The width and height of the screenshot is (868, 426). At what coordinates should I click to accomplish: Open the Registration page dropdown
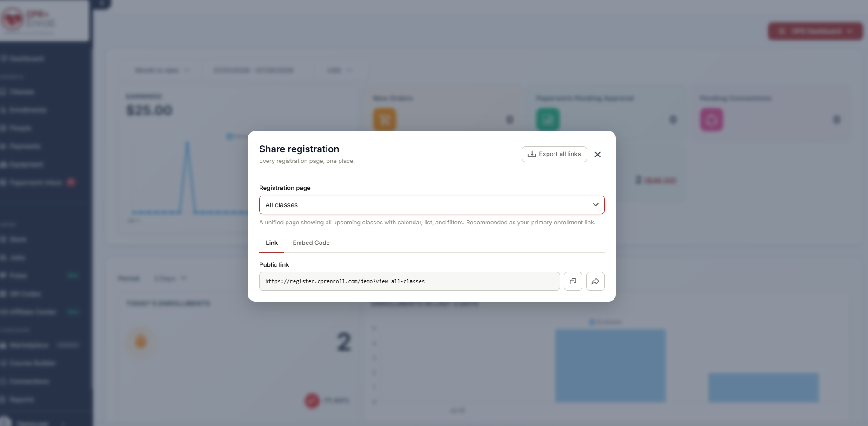click(432, 205)
